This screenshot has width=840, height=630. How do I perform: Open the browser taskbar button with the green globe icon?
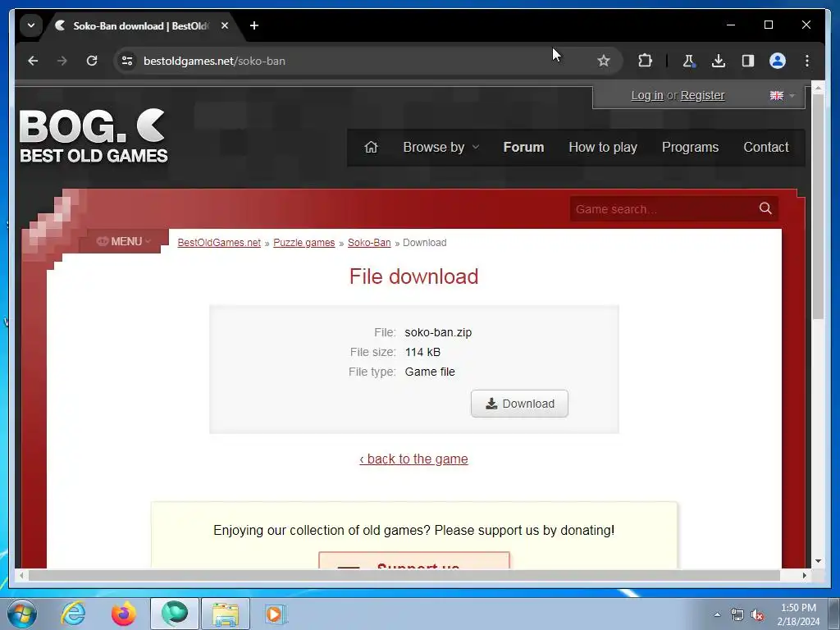(175, 614)
